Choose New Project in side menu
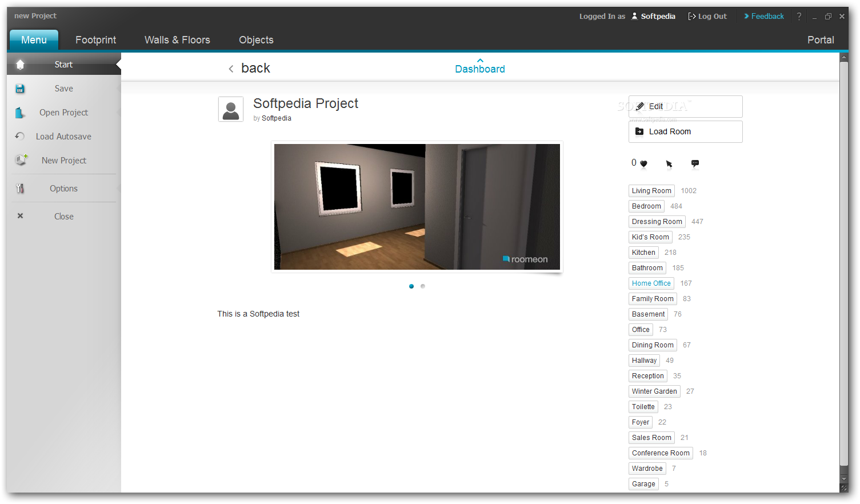 click(x=64, y=161)
